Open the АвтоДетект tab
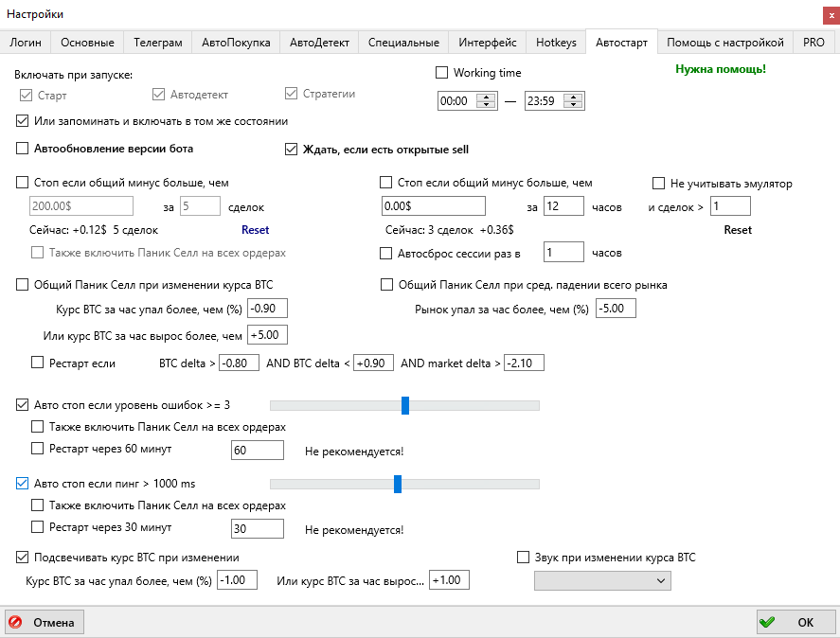The image size is (840, 638). 319,43
